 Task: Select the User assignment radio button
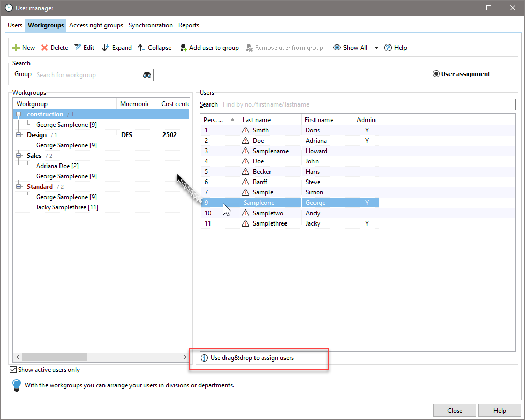coord(436,74)
